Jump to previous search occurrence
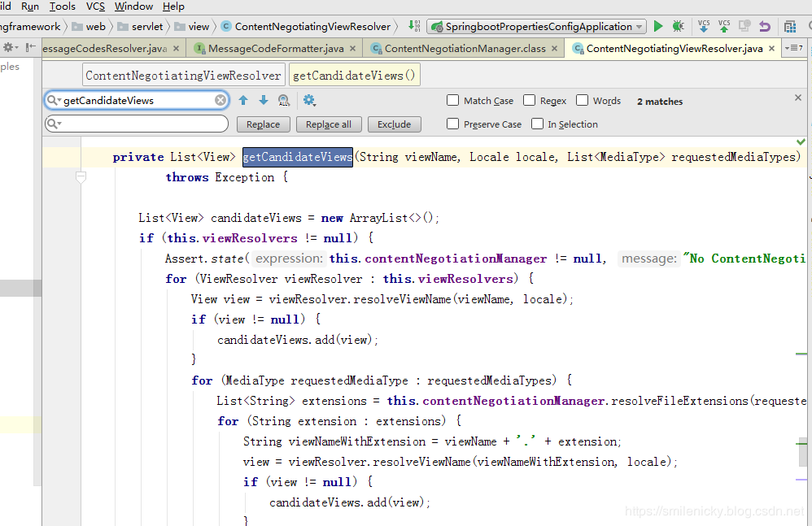 pyautogui.click(x=243, y=100)
